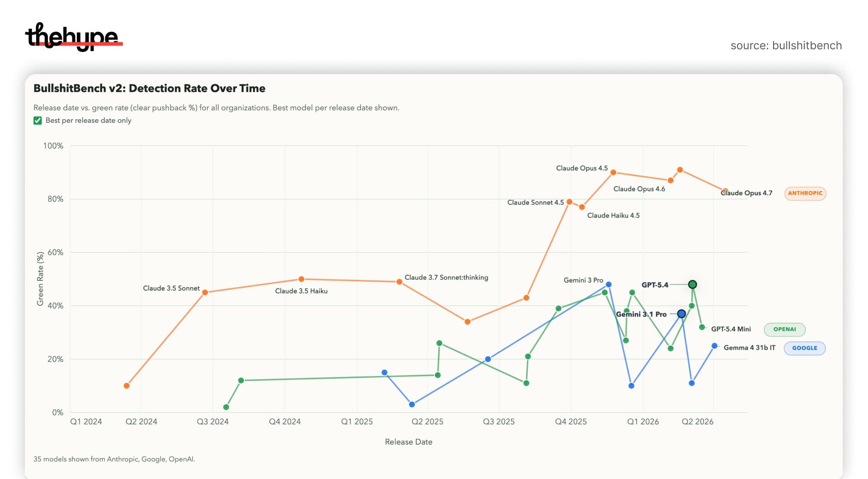Screen dimensions: 868x479
Task: Click the '0%' y-axis label
Action: [x=58, y=413]
